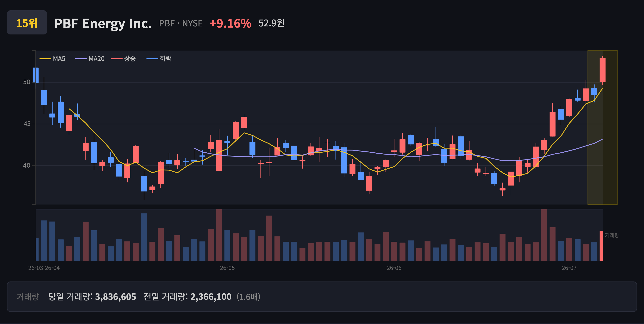Viewport: 644px width, 324px height.
Task: Click the +9.16% change value
Action: (230, 24)
